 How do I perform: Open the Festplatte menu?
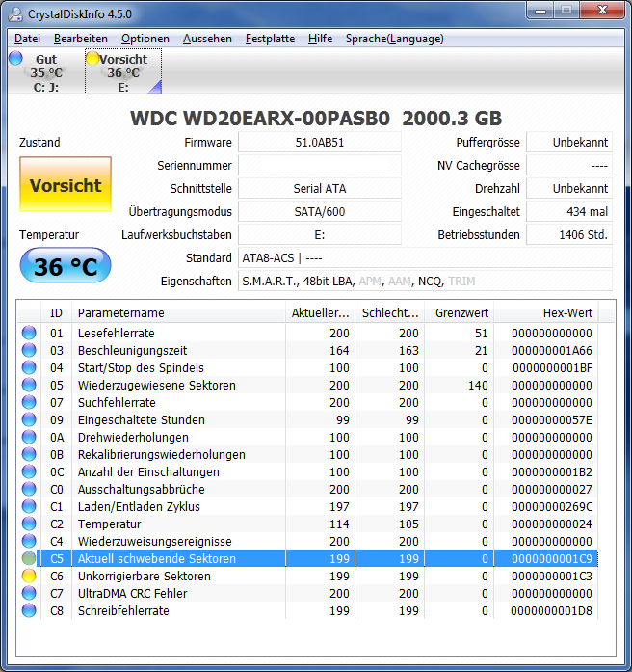click(270, 39)
